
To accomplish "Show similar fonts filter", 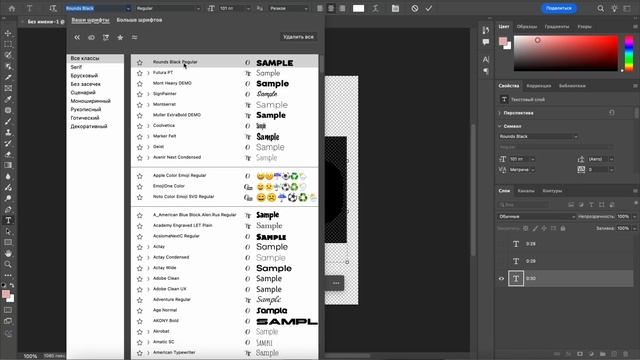I will click(x=134, y=37).
